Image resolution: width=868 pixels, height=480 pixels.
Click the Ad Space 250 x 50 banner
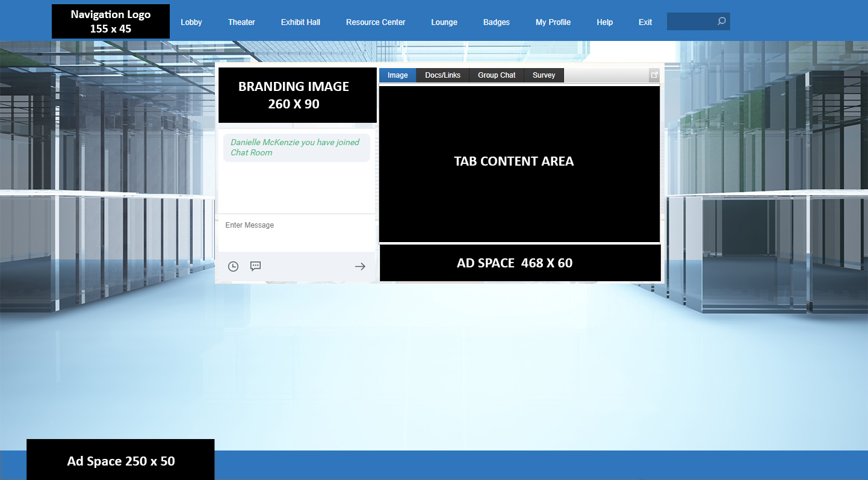coord(120,460)
